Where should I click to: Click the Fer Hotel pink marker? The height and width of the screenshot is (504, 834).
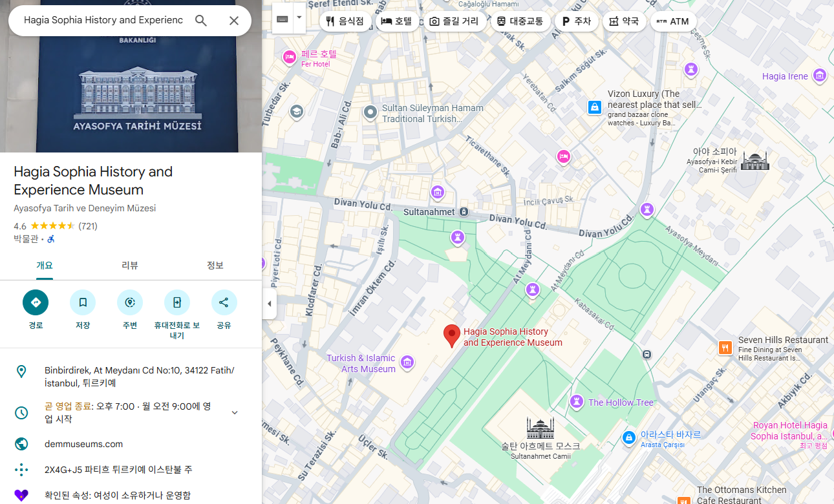point(289,58)
